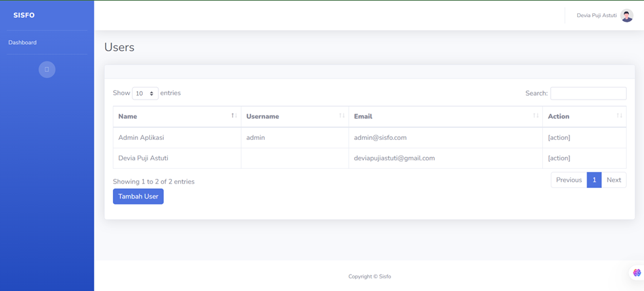The height and width of the screenshot is (291, 644).
Task: Open the colorful floating icon at bottom right
Action: pyautogui.click(x=636, y=273)
